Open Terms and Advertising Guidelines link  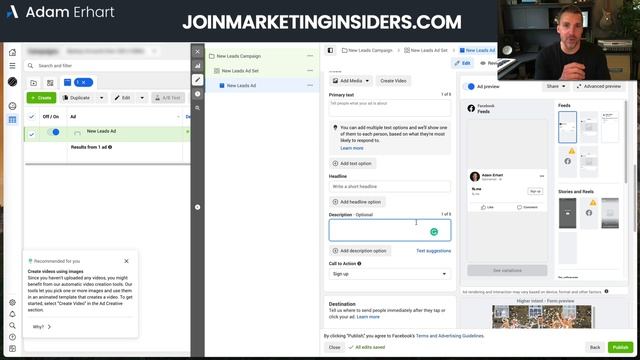(x=450, y=336)
